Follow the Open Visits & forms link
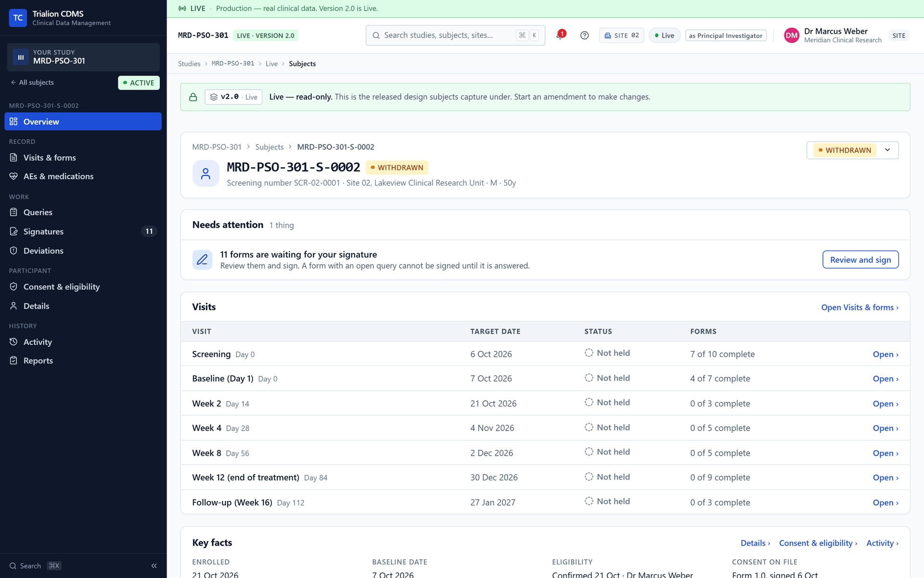This screenshot has width=924, height=578. click(x=860, y=307)
